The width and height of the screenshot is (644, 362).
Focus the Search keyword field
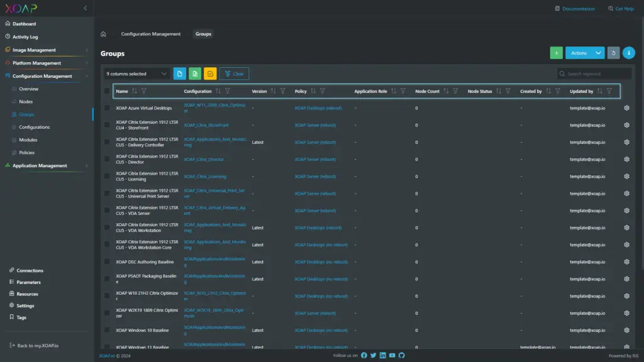pos(594,74)
